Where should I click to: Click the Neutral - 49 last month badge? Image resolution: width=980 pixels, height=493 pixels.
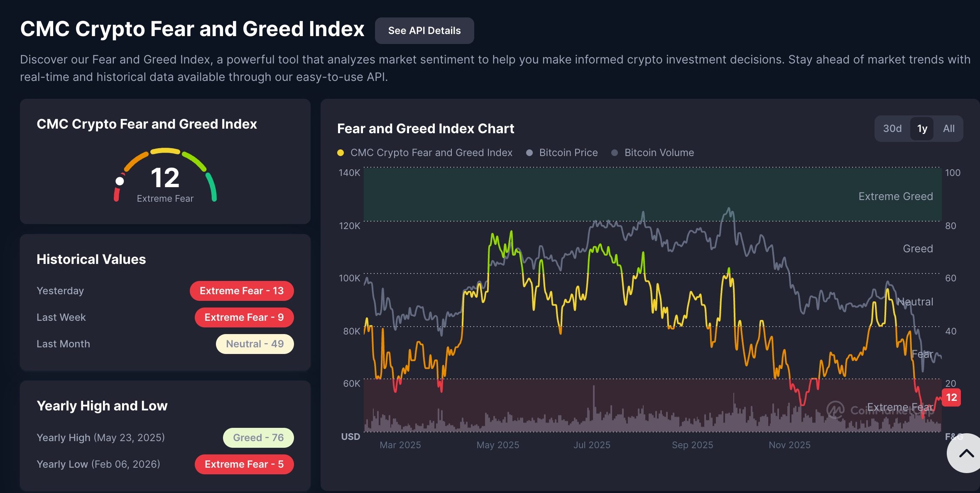click(255, 344)
